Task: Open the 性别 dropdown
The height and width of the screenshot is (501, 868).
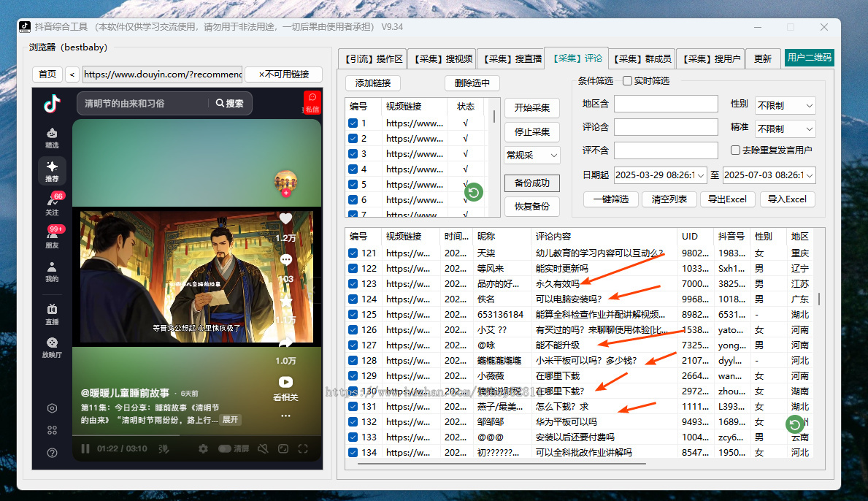Action: click(x=785, y=105)
